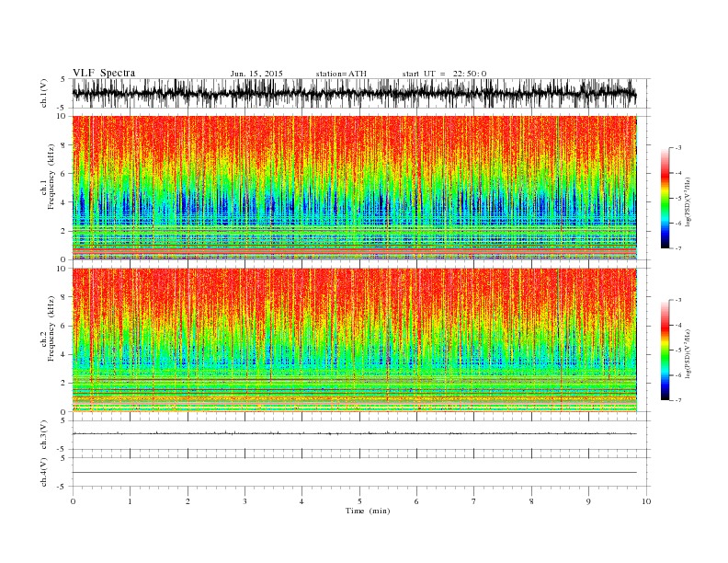The image size is (728, 563).
Task: Click '-3' on ch.1 color scale
Action: pos(678,148)
